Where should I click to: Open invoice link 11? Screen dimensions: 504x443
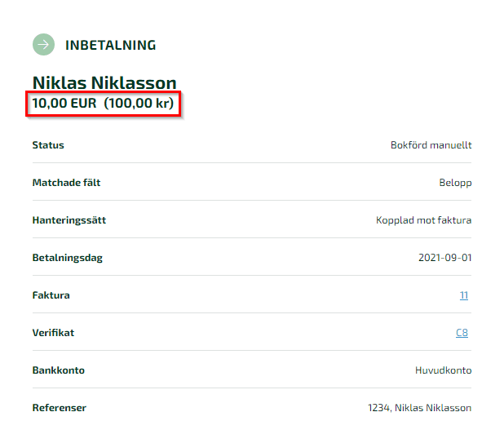pyautogui.click(x=463, y=295)
